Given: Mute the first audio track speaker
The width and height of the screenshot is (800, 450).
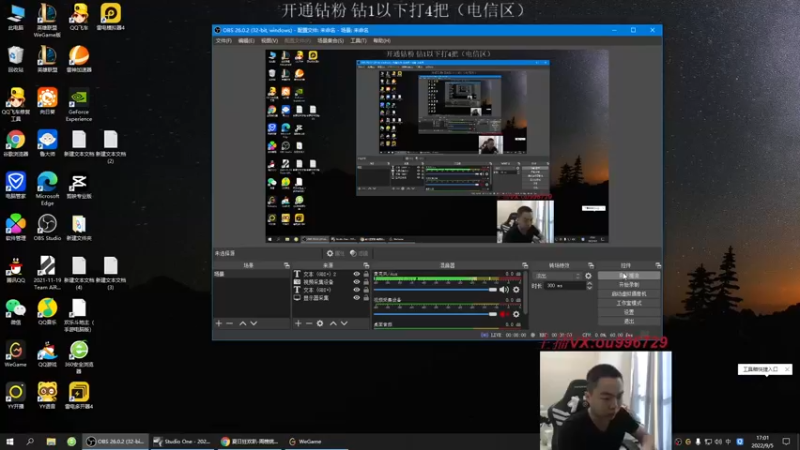Looking at the screenshot, I should coord(504,290).
